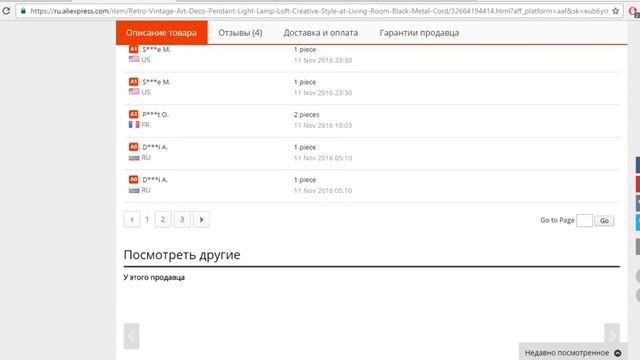Click the A2 level badge next to P***t O.
Image resolution: width=640 pixels, height=360 pixels.
pyautogui.click(x=133, y=114)
